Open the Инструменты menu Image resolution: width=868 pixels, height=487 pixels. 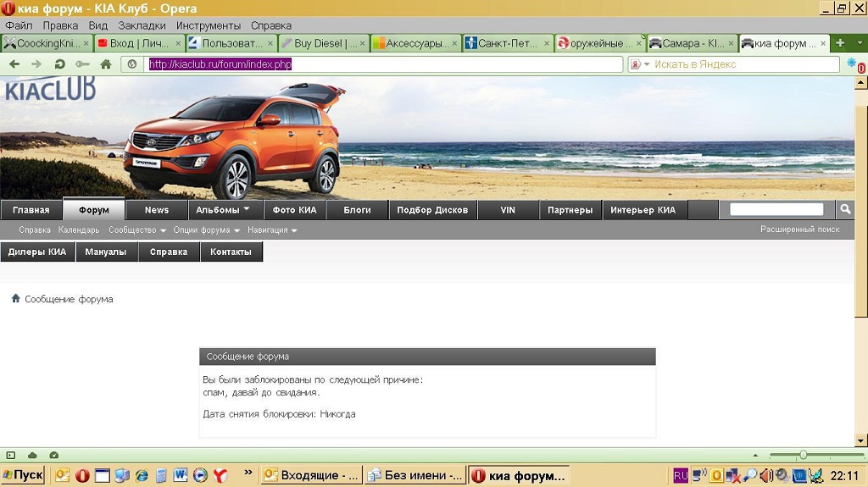208,25
